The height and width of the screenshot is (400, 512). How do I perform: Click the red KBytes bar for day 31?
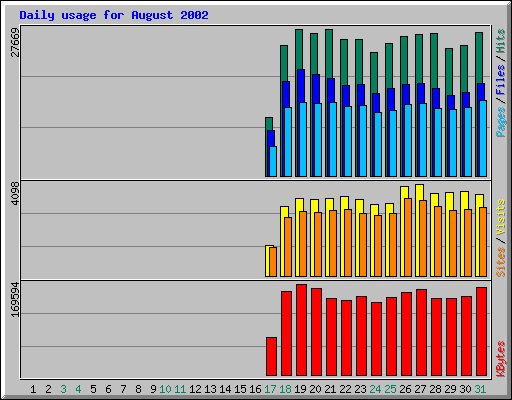click(481, 332)
